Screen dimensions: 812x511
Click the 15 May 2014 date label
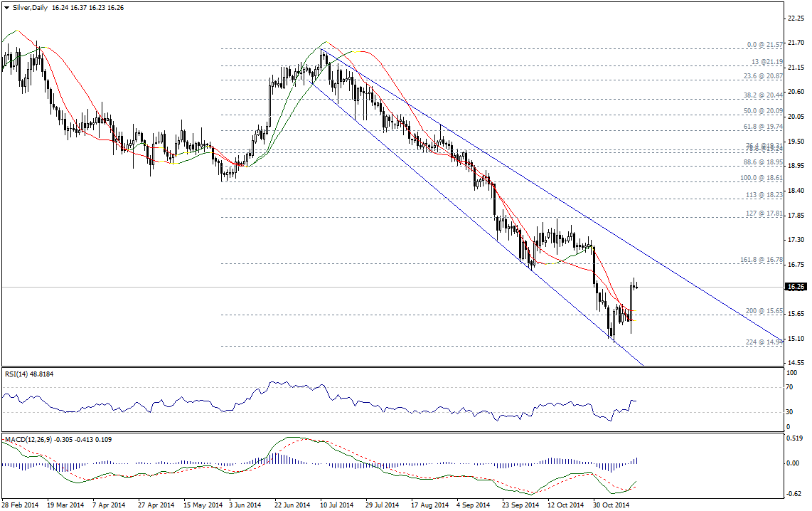click(203, 505)
